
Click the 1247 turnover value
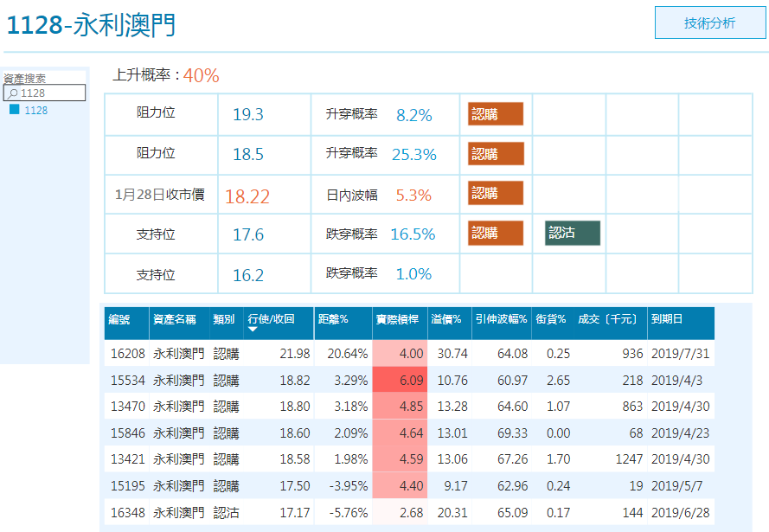pos(629,459)
